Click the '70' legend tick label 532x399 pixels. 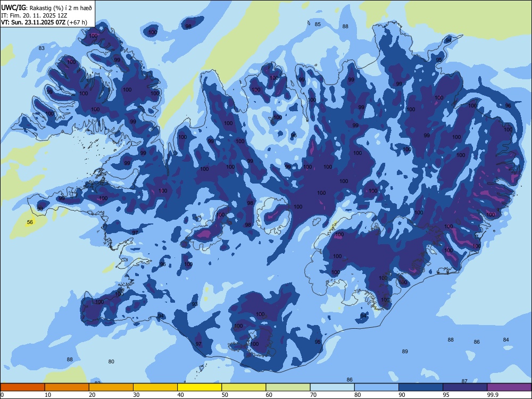[x=313, y=395]
